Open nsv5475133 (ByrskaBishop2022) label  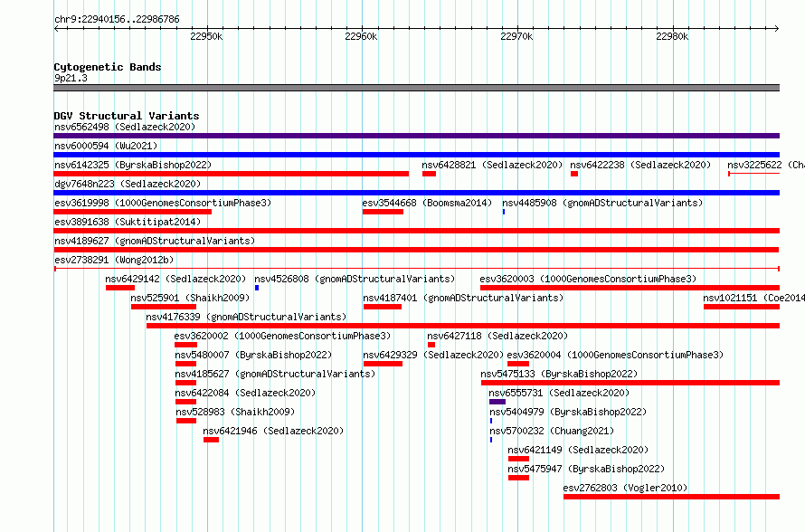(x=559, y=374)
